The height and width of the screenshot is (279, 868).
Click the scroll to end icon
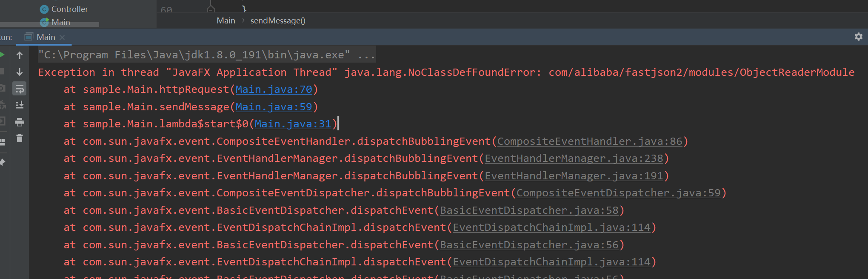coord(20,105)
